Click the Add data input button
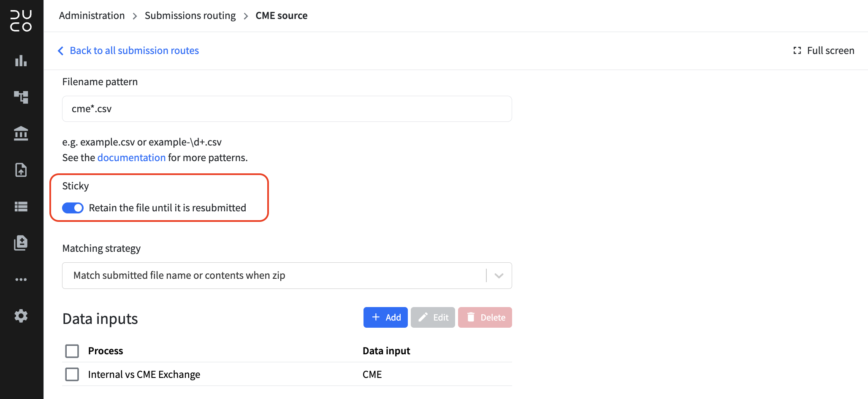This screenshot has height=399, width=868. click(385, 317)
